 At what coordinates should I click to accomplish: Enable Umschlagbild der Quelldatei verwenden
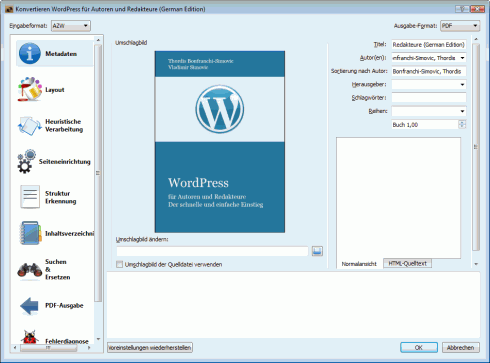(119, 264)
